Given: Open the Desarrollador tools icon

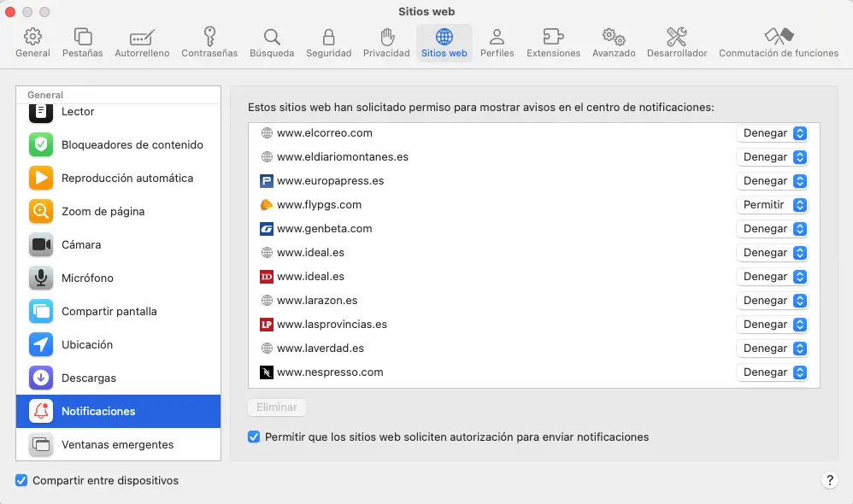Looking at the screenshot, I should pyautogui.click(x=677, y=37).
